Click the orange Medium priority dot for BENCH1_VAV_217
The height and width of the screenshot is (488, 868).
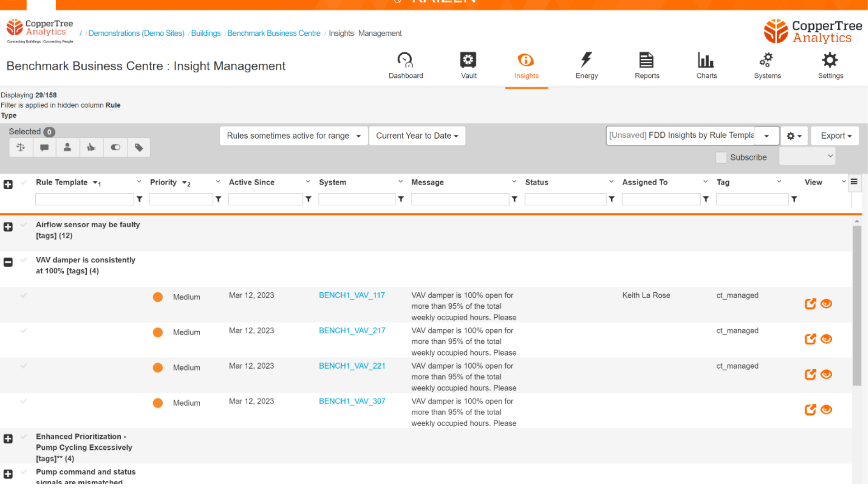pos(158,333)
